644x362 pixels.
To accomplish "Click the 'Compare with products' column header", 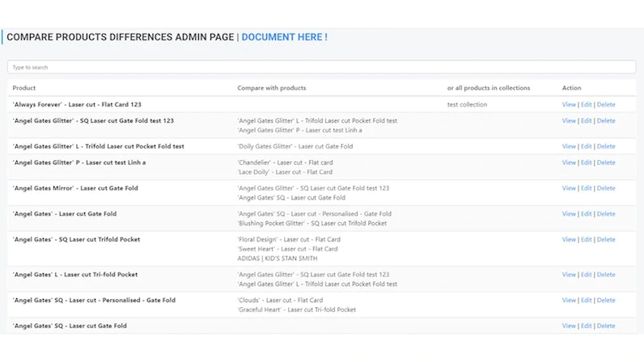I will point(271,88).
